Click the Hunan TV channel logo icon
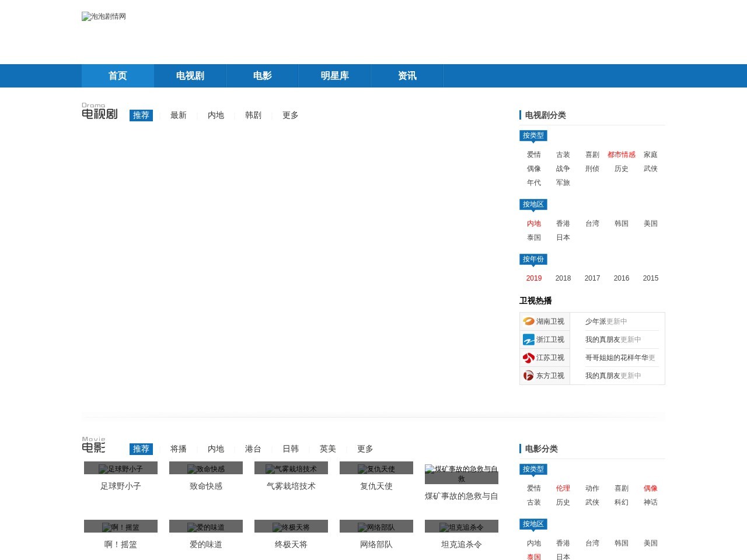747x560 pixels. click(529, 321)
